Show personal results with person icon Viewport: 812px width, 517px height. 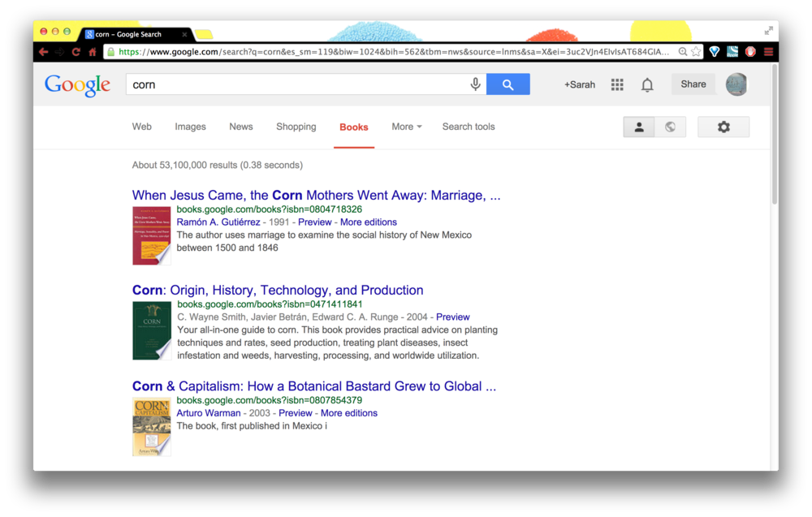pyautogui.click(x=639, y=127)
